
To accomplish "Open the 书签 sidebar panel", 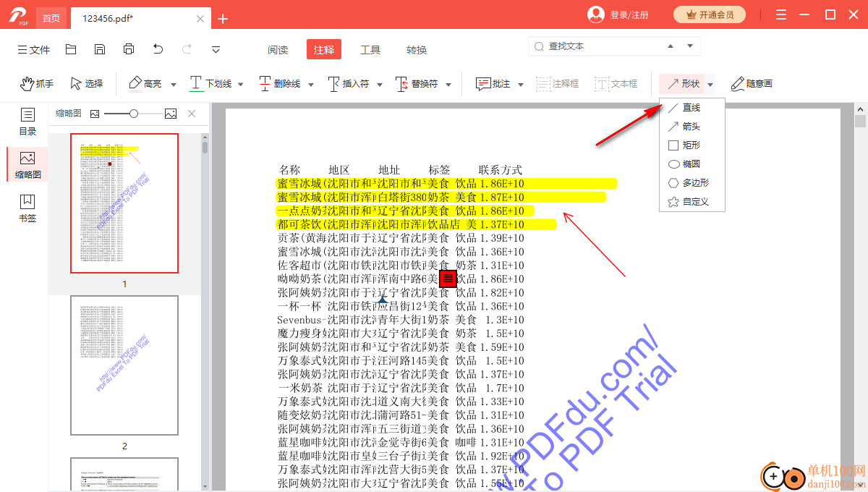I will tap(27, 208).
